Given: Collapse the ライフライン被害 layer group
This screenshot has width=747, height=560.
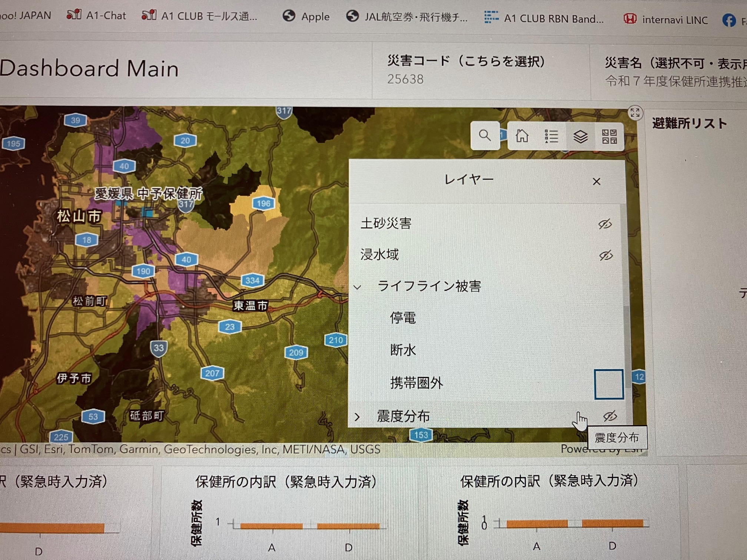Looking at the screenshot, I should pos(357,287).
